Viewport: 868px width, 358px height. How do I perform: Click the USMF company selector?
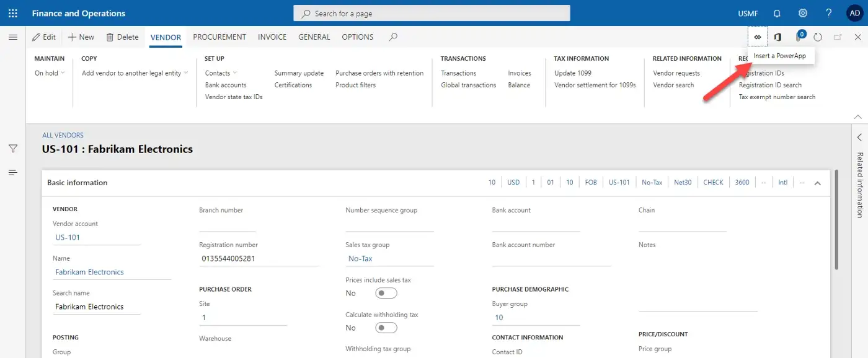pos(748,13)
